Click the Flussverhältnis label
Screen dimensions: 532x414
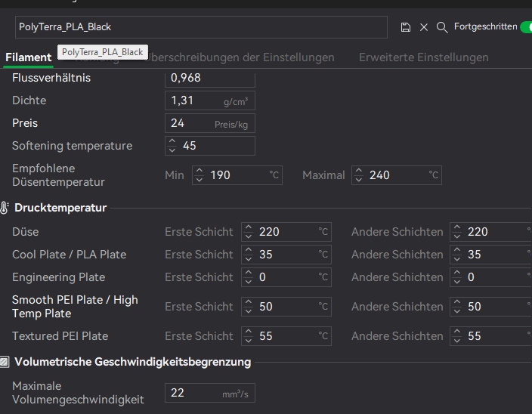51,78
